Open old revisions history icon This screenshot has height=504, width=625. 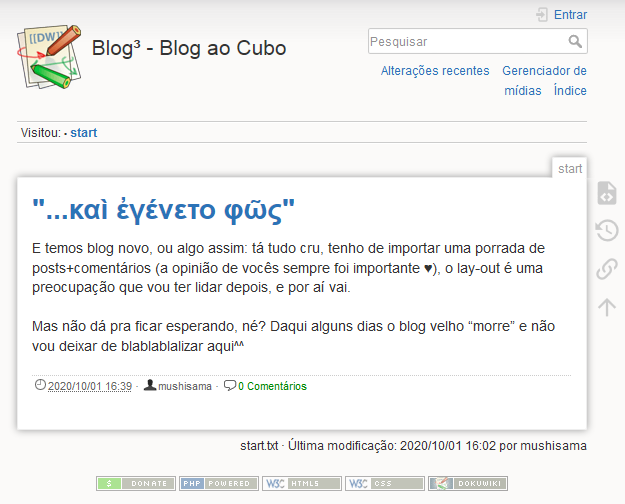(606, 232)
